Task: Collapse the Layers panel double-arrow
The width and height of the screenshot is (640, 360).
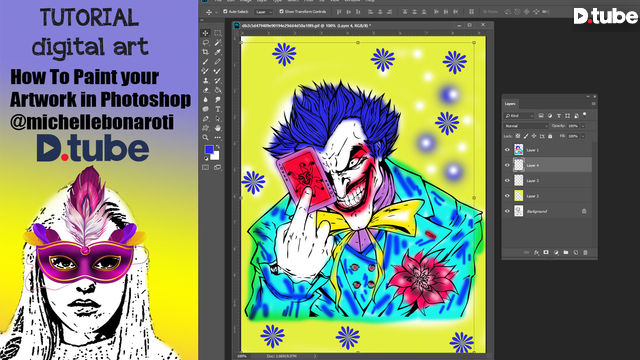Action: tap(588, 97)
